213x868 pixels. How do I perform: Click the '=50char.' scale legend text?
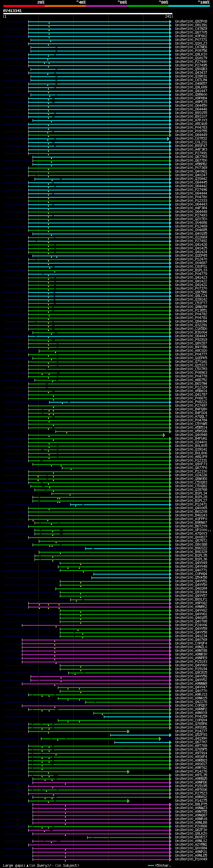[162, 865]
